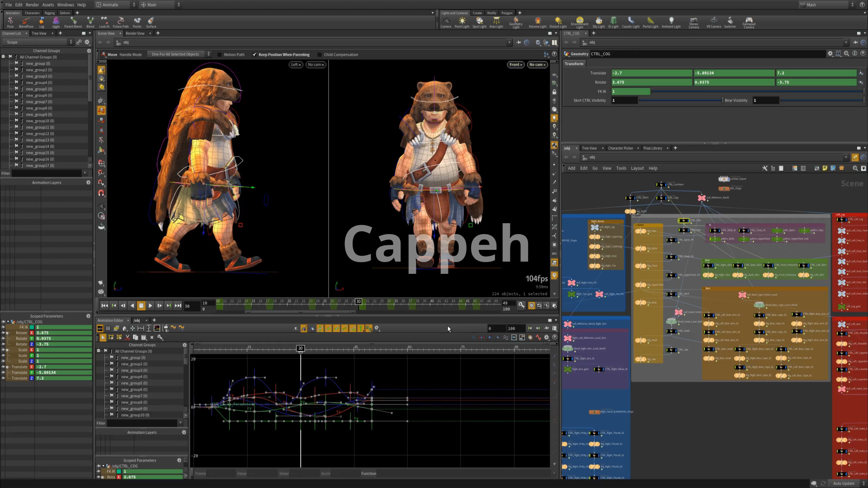868x488 pixels.
Task: Open the Front viewport view dropdown
Action: click(515, 65)
